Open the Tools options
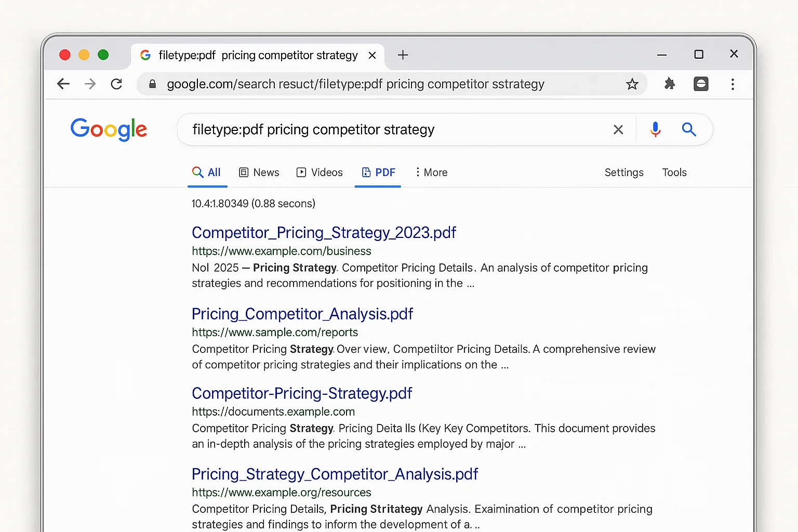 pos(674,172)
